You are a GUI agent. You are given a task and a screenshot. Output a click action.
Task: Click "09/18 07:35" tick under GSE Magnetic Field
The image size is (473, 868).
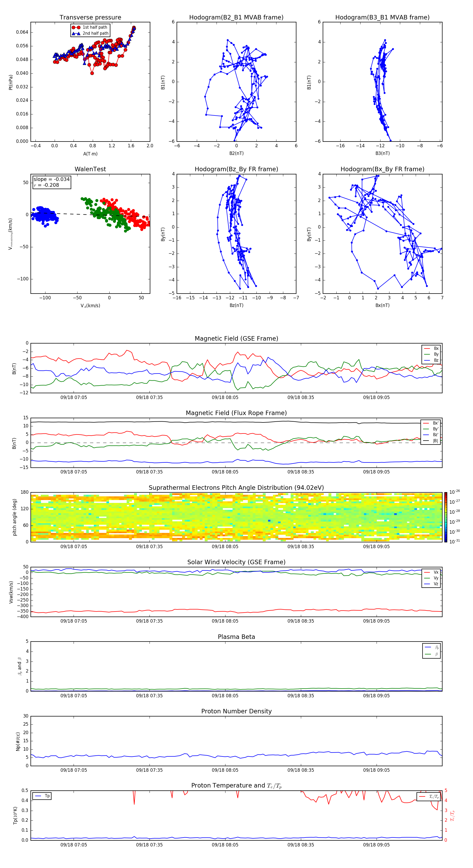[x=149, y=397]
